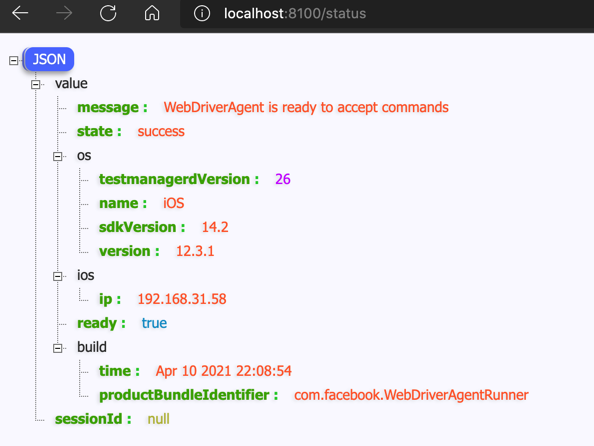This screenshot has height=446, width=594.
Task: Click the 'Apr 10 2021 22:08:54' value
Action: pos(224,371)
